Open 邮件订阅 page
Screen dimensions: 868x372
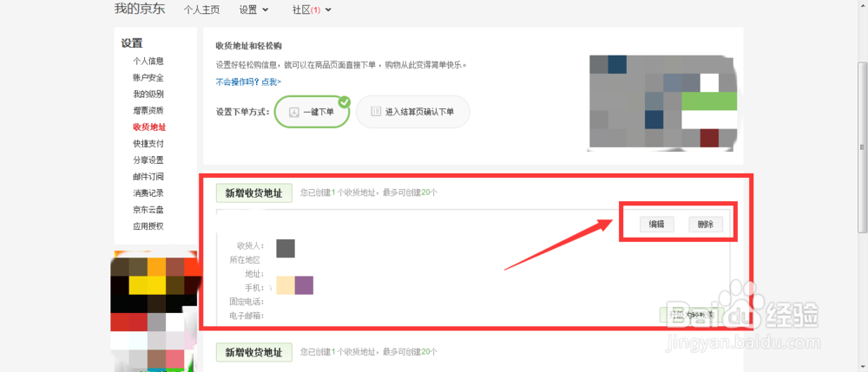(148, 177)
